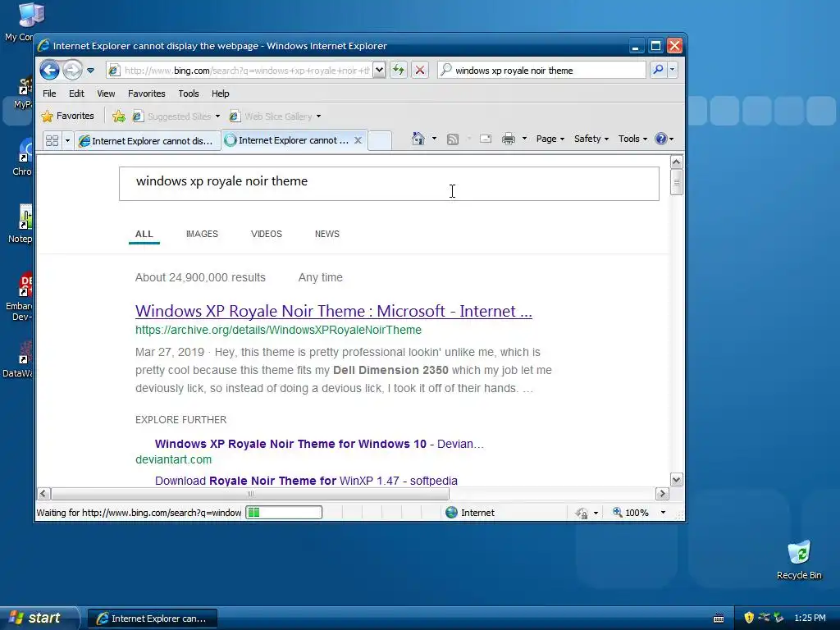Switch to NEWS results
The height and width of the screenshot is (630, 840).
click(x=327, y=234)
